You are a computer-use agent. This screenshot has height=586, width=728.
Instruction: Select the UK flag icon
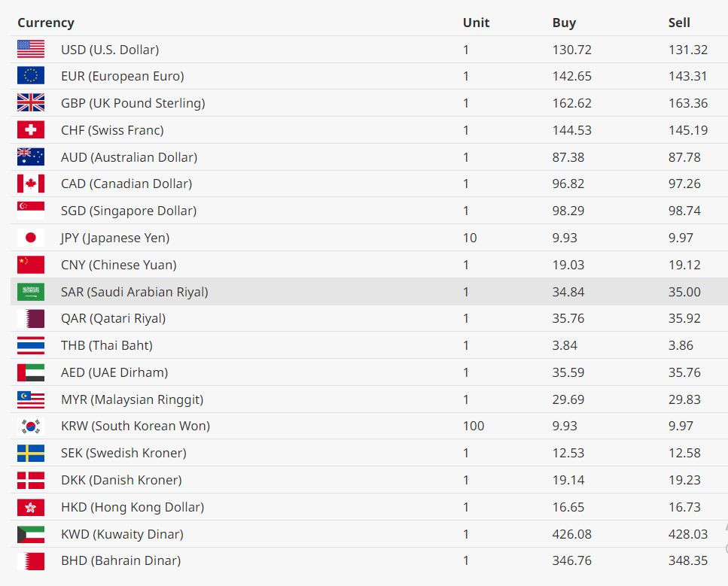pyautogui.click(x=31, y=102)
